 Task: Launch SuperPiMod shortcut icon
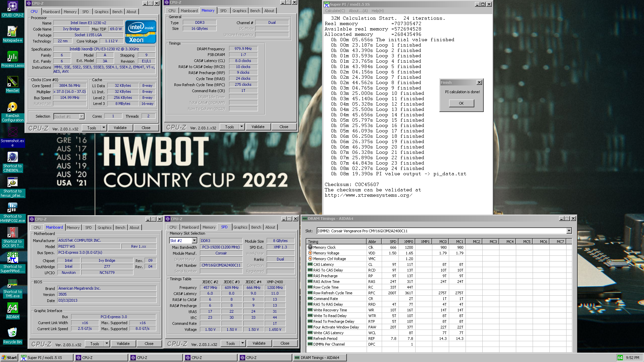12,262
